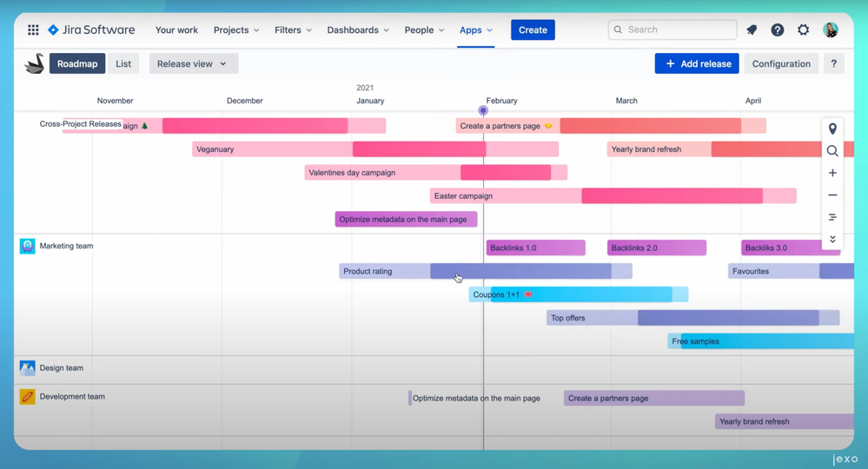Go to Your work

[176, 30]
